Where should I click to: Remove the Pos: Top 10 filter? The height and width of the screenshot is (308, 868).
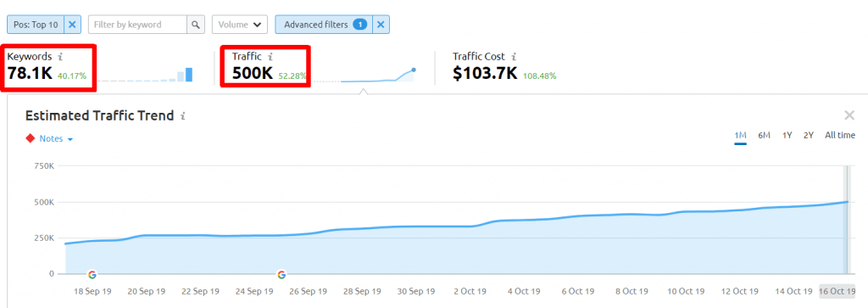coord(73,25)
